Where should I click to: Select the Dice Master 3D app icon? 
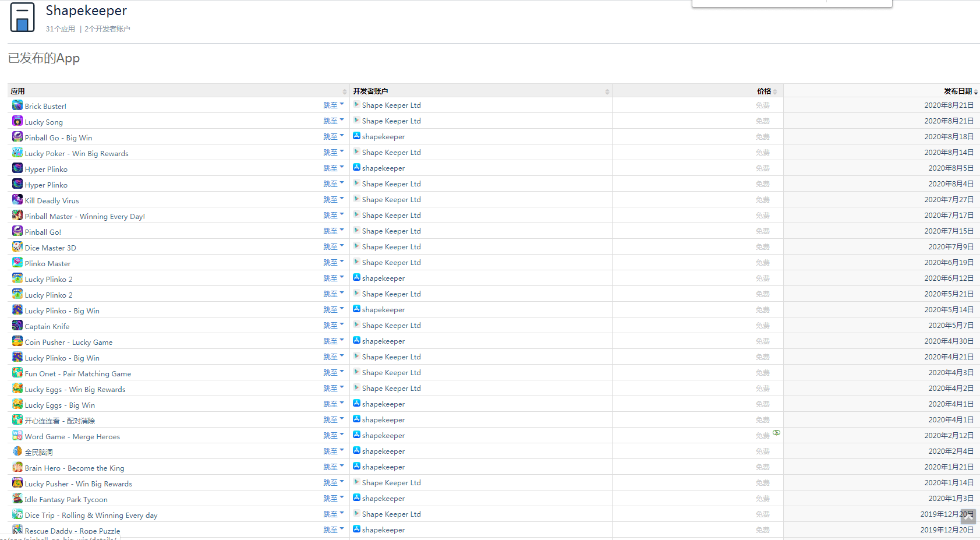[17, 246]
